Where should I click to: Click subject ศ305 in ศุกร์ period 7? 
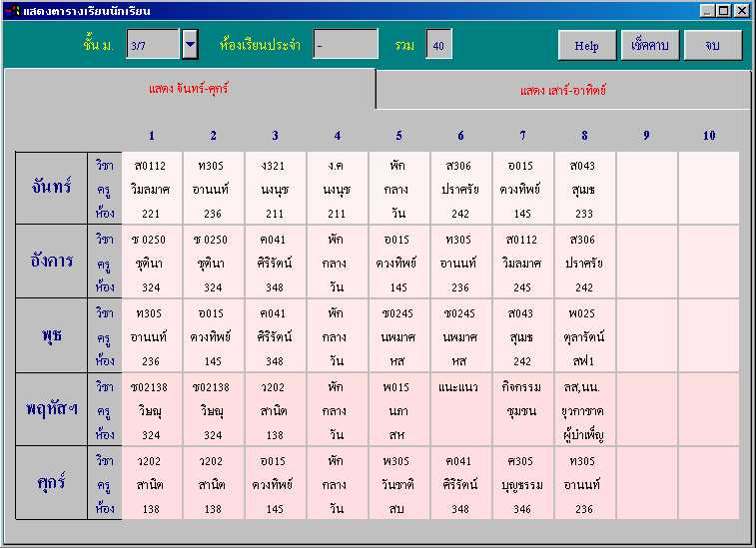pyautogui.click(x=520, y=461)
